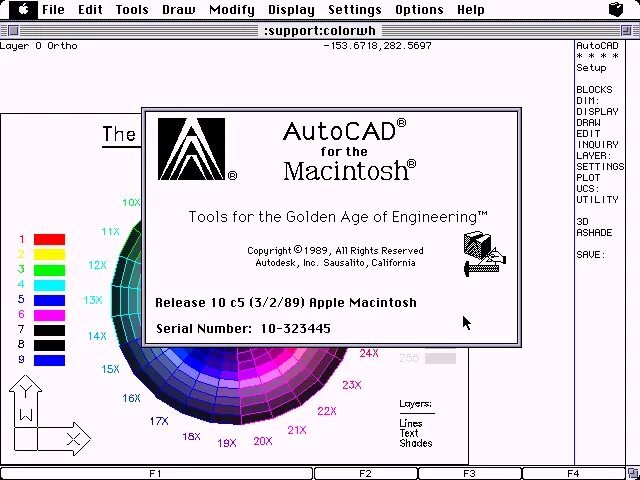Click the 'Shades' layer text in drawing
This screenshot has height=480, width=640.
point(416,443)
